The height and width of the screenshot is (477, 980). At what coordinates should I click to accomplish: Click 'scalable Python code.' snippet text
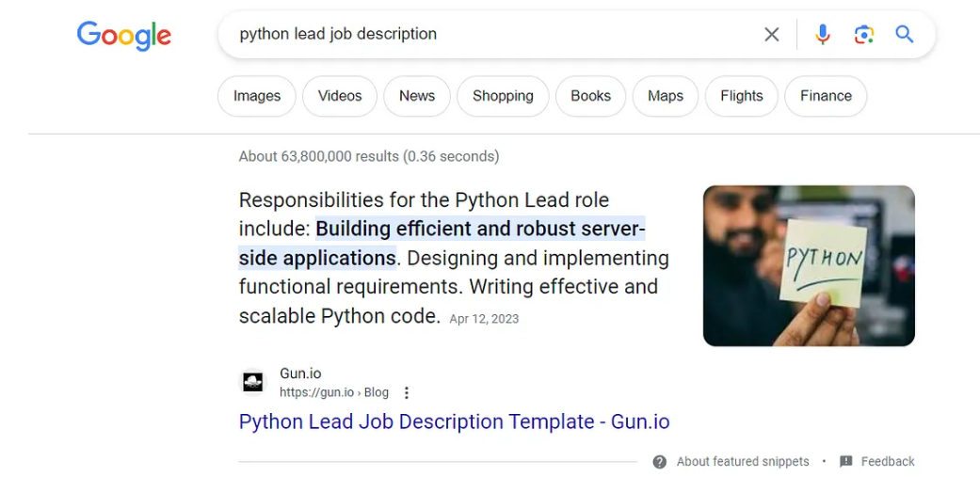point(340,316)
